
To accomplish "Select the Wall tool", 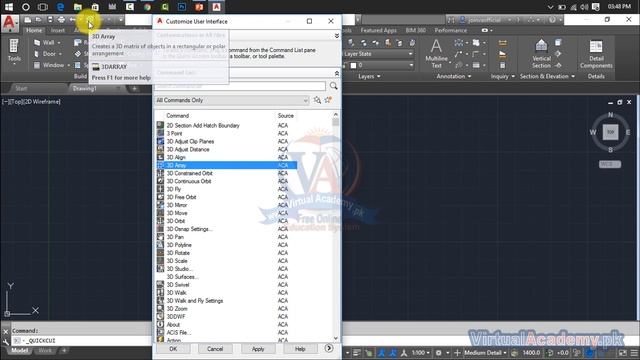I will (x=47, y=42).
